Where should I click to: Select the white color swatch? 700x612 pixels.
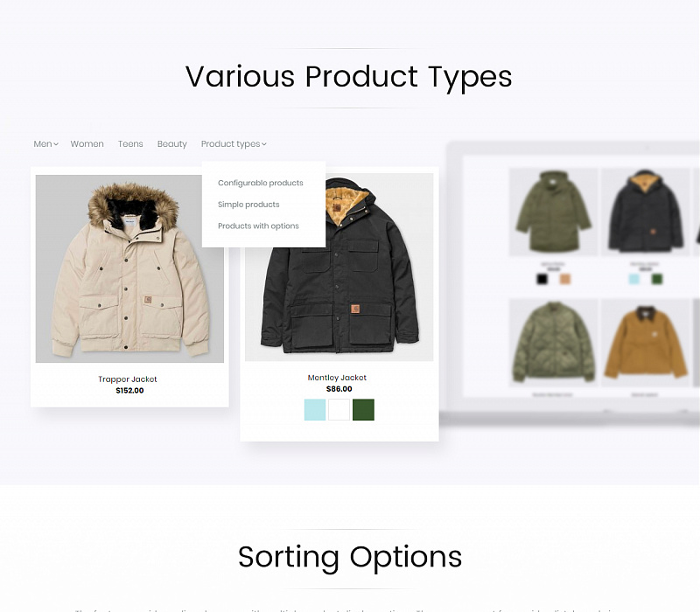[x=339, y=409]
